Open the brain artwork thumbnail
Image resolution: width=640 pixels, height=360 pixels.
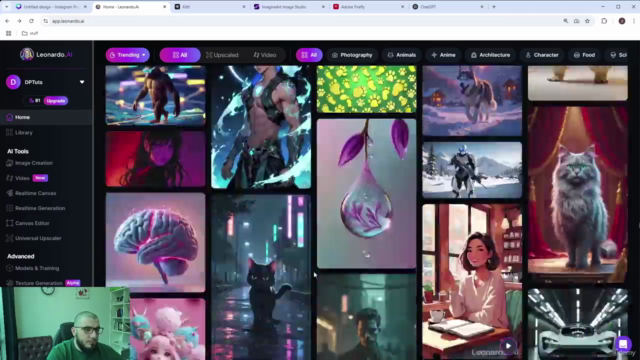(x=156, y=242)
